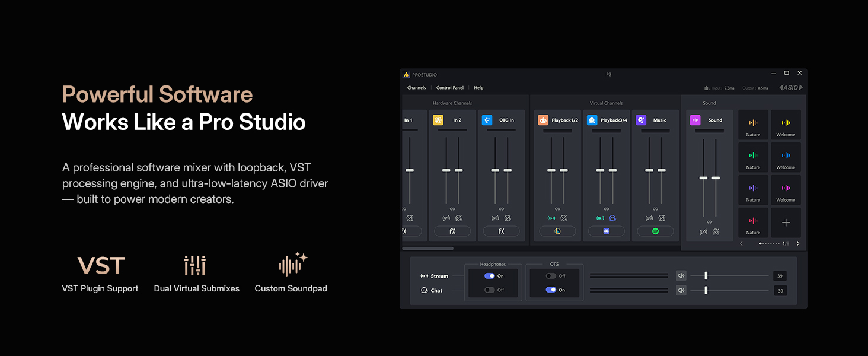Toggle stream routing on OTG In channel
This screenshot has height=356, width=868.
click(495, 218)
